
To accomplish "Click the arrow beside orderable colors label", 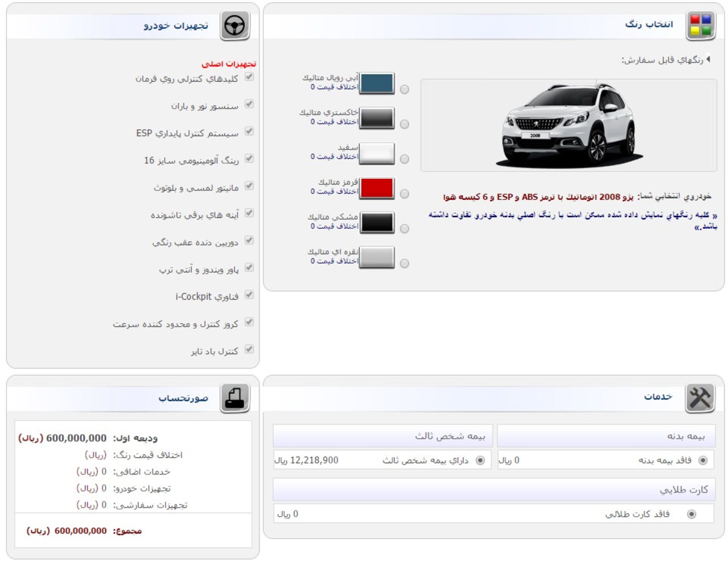I will (x=708, y=60).
